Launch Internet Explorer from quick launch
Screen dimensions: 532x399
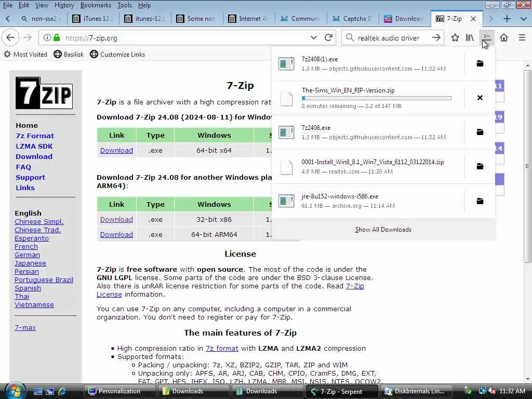tap(62, 391)
